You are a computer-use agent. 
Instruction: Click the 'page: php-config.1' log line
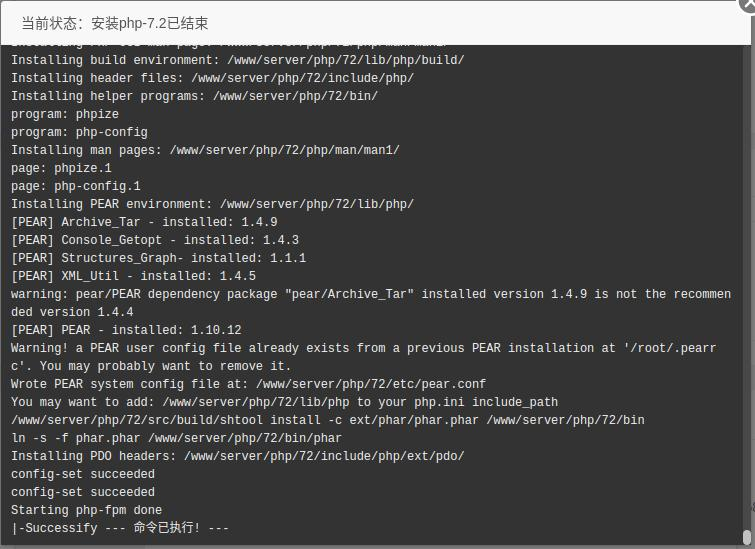click(x=76, y=186)
